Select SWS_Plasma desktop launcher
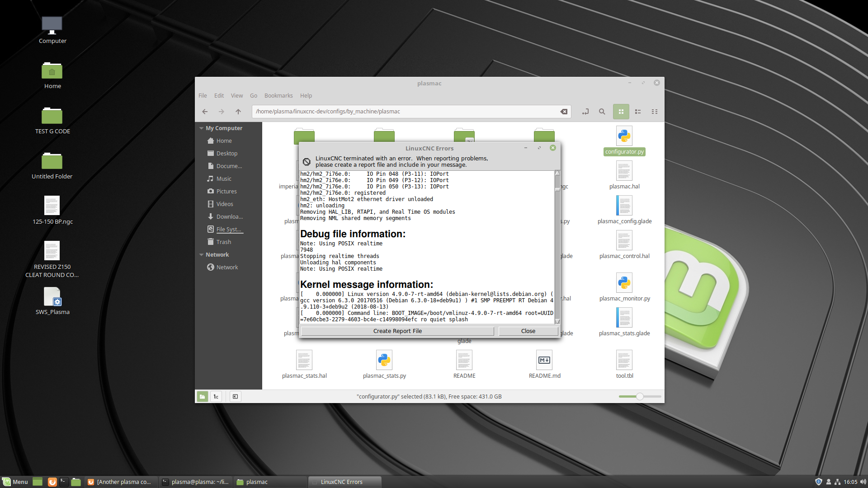 click(x=52, y=301)
